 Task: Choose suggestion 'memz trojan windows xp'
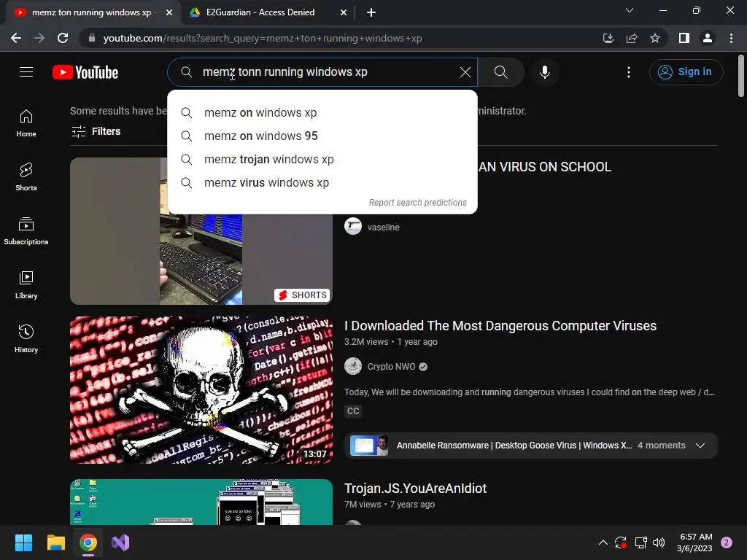[322, 159]
